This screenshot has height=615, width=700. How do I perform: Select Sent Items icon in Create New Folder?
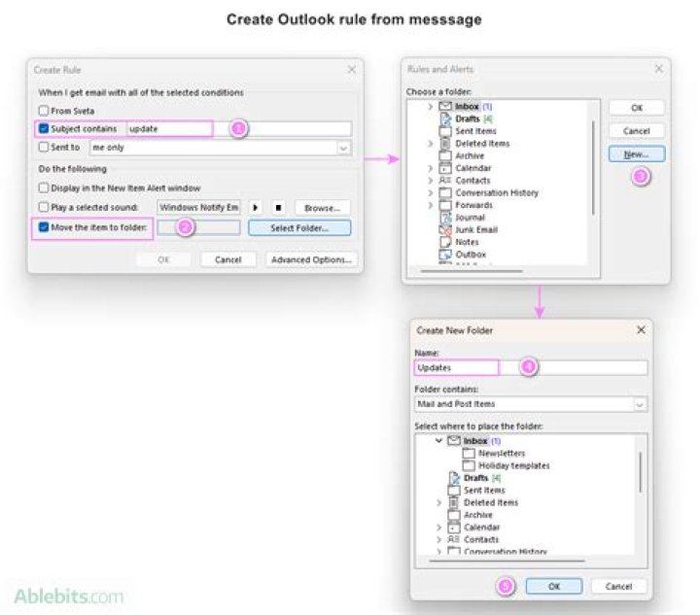tap(454, 490)
